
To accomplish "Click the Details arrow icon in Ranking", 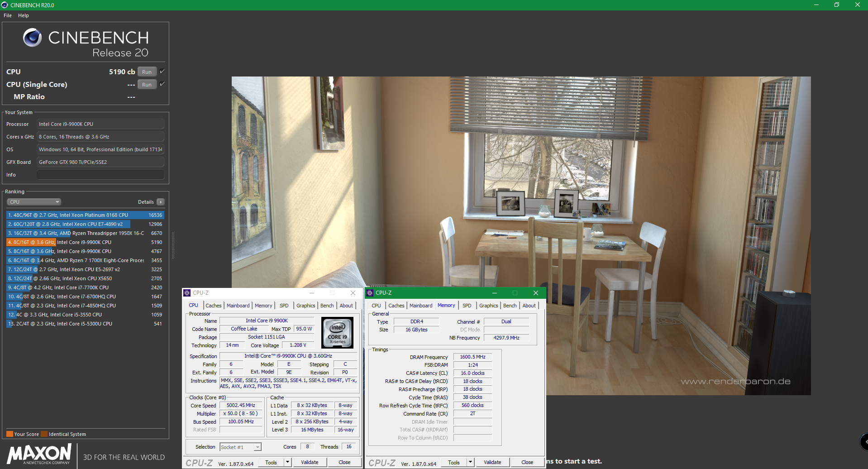I will 161,202.
